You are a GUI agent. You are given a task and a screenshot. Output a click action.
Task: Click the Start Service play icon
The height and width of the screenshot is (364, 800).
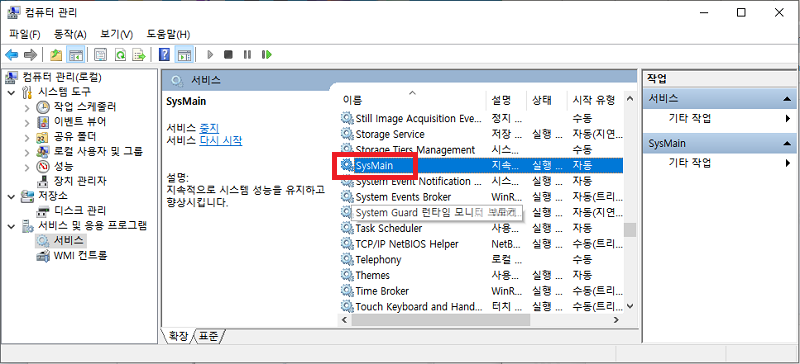(210, 55)
